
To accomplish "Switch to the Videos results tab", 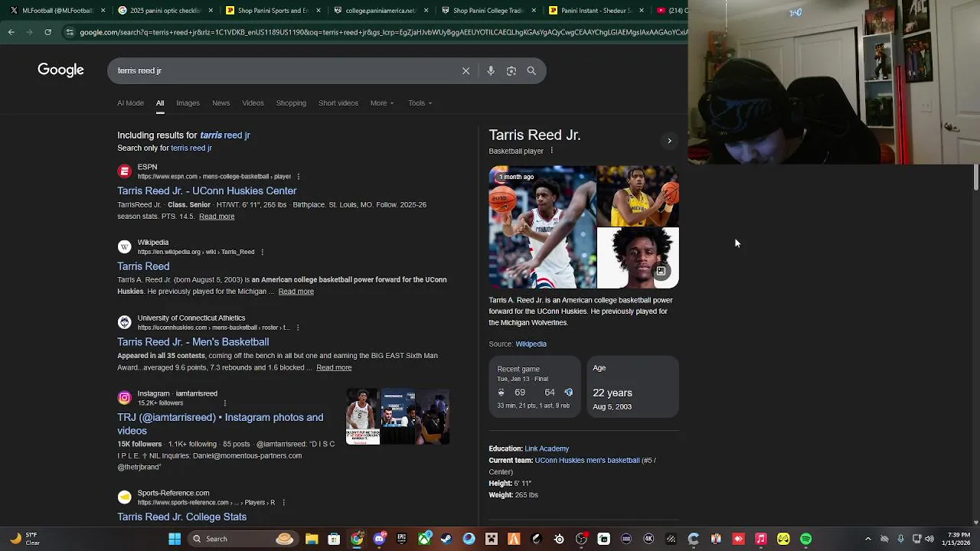I will tap(253, 103).
